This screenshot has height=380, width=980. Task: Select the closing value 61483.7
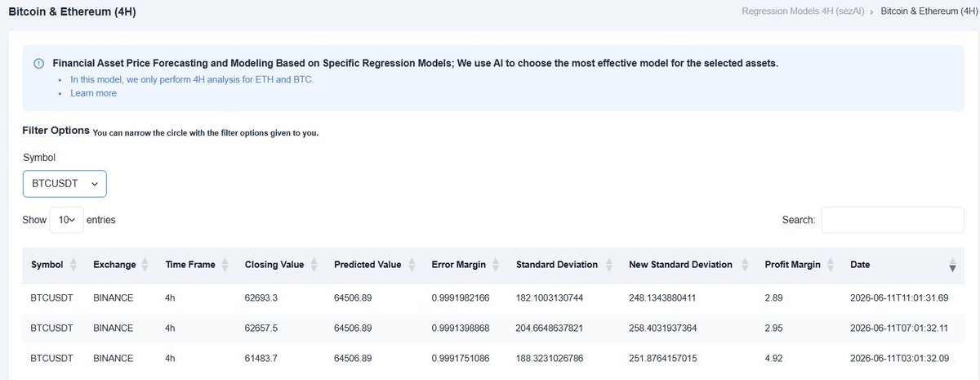[261, 357]
